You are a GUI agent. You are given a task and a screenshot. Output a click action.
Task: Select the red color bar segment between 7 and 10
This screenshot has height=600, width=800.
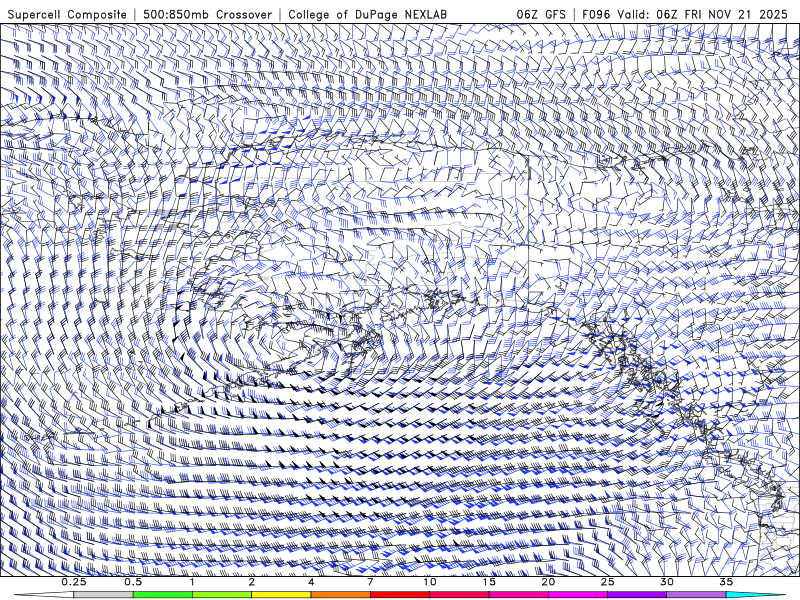tap(399, 595)
